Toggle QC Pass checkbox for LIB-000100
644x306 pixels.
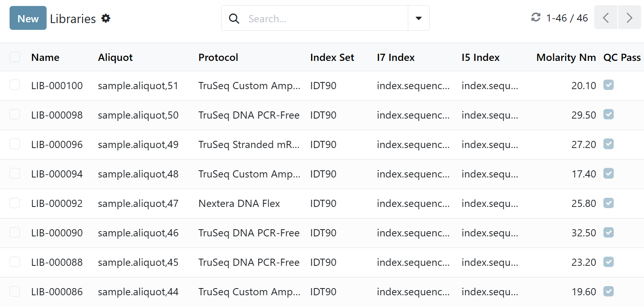[609, 85]
